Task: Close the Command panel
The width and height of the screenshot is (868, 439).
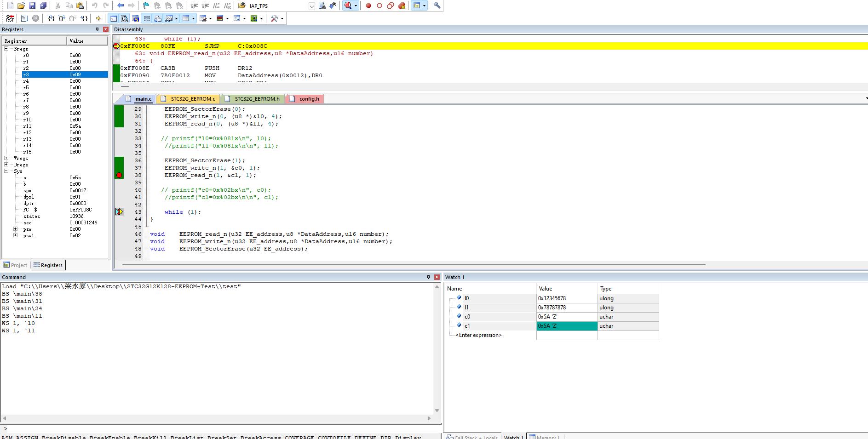Action: point(437,277)
